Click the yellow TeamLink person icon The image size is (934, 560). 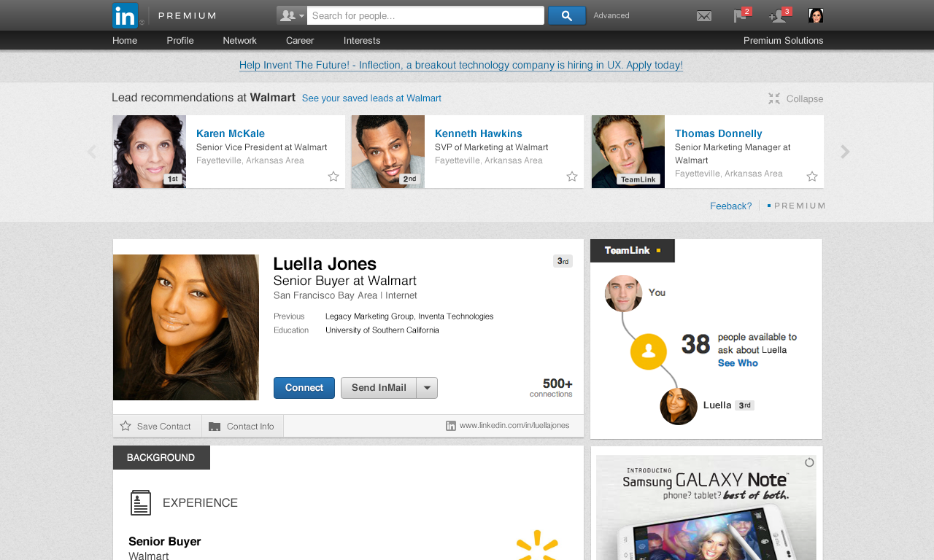pyautogui.click(x=649, y=351)
